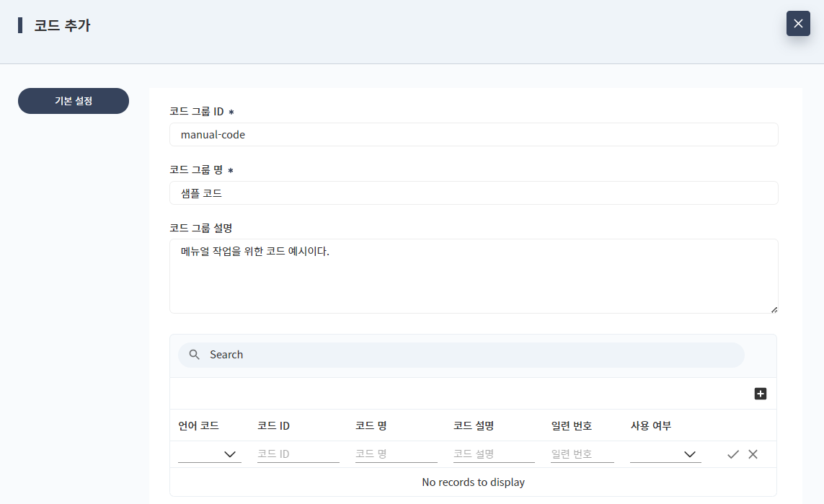Click the 코드 그룹 설명 label
Image resolution: width=824 pixels, height=504 pixels.
click(200, 228)
